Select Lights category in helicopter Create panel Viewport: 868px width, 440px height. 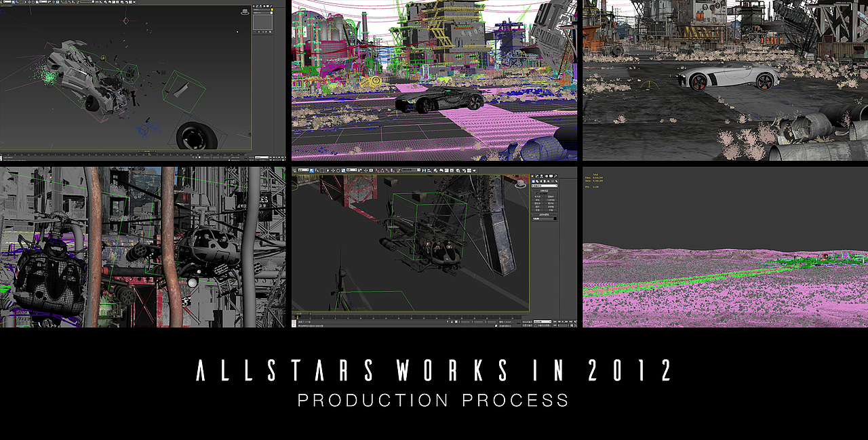coord(541,181)
